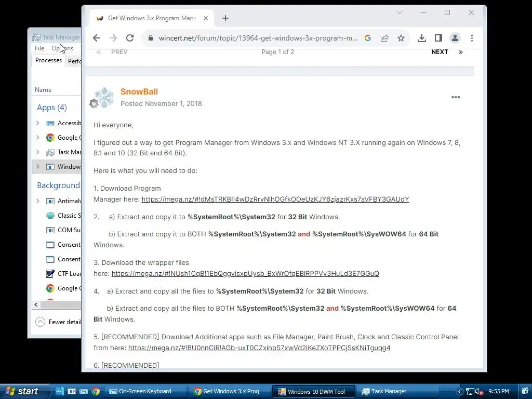Image resolution: width=532 pixels, height=399 pixels.
Task: Click SnowBall's snowflake avatar
Action: [104, 98]
